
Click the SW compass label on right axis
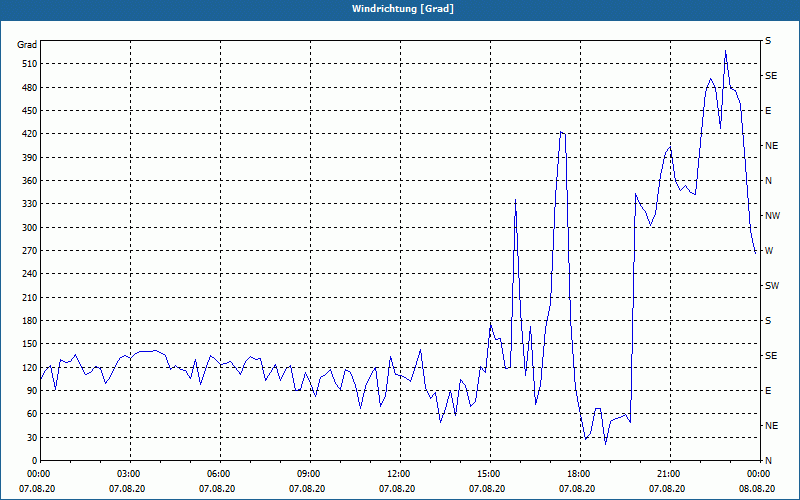[771, 285]
